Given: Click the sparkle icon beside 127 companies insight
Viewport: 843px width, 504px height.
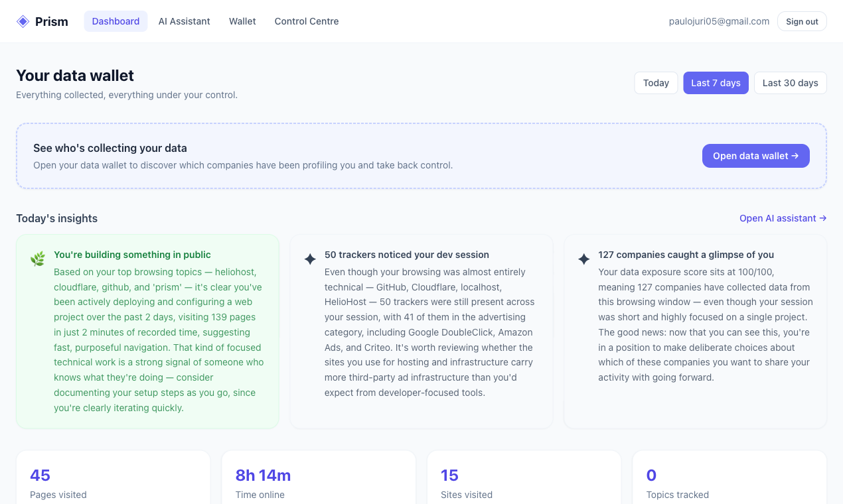Looking at the screenshot, I should coord(583,259).
